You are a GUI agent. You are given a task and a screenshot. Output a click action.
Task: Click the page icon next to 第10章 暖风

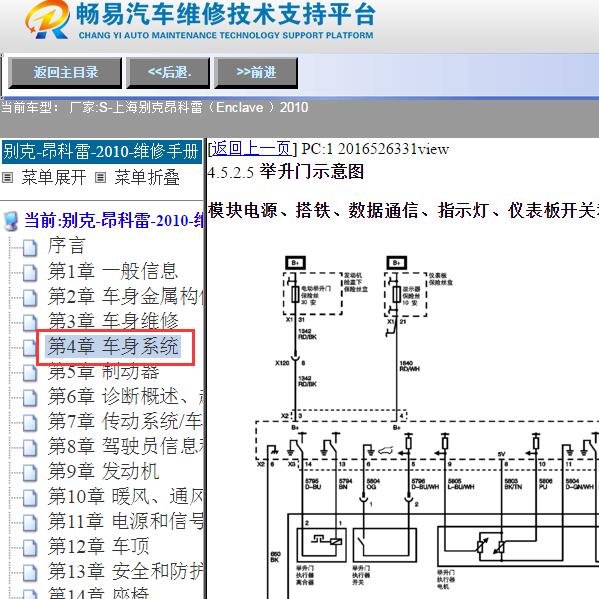30,498
